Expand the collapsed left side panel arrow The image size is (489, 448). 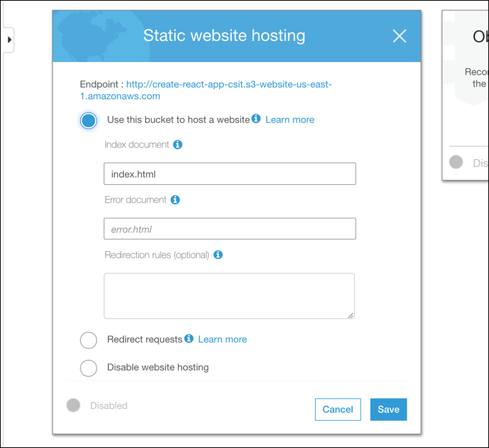click(9, 40)
